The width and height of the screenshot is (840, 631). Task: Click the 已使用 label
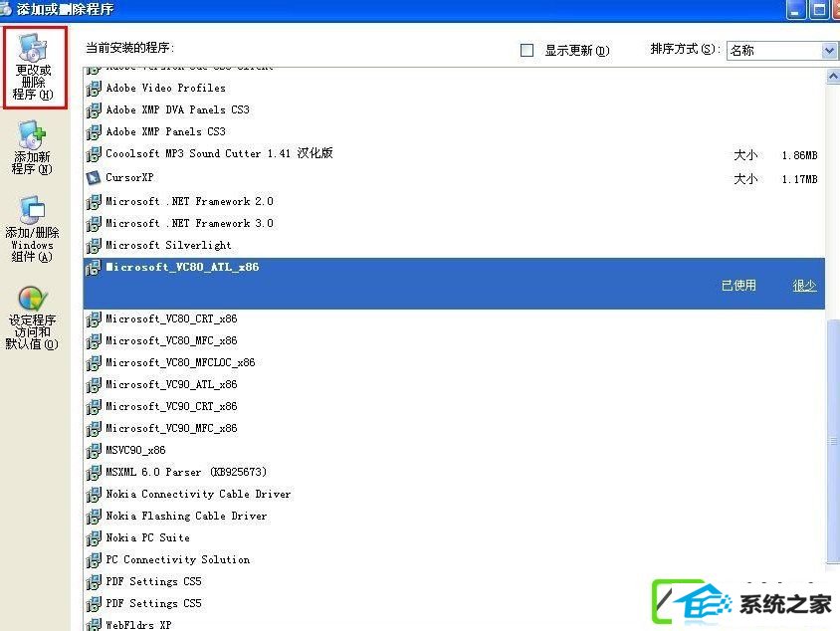(738, 286)
